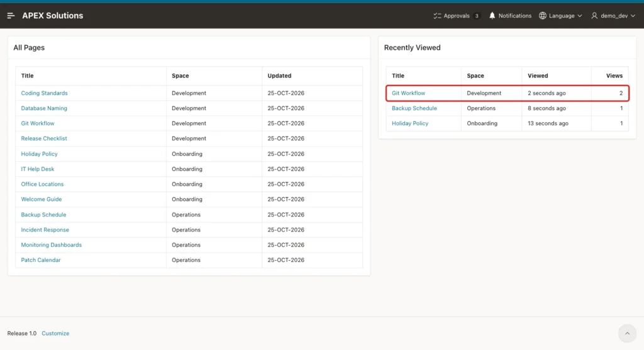
Task: Open the Incident Response page link
Action: click(x=45, y=230)
